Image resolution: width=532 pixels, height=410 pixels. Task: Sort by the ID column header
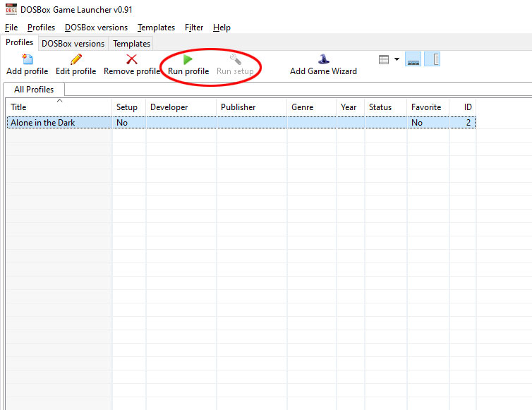[462, 107]
